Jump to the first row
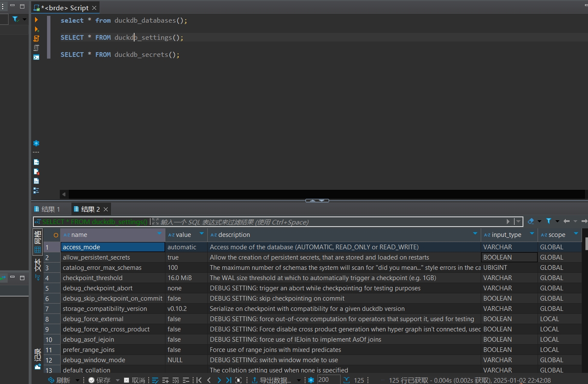 point(199,380)
